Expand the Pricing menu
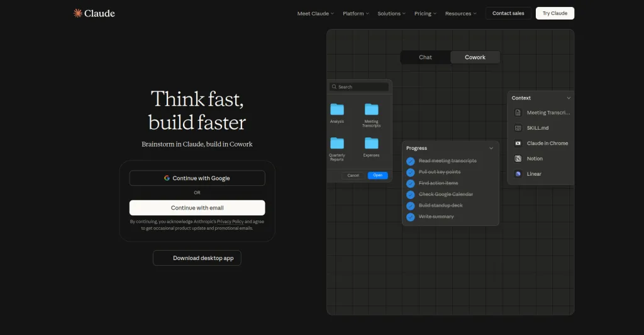644x335 pixels. pyautogui.click(x=425, y=14)
